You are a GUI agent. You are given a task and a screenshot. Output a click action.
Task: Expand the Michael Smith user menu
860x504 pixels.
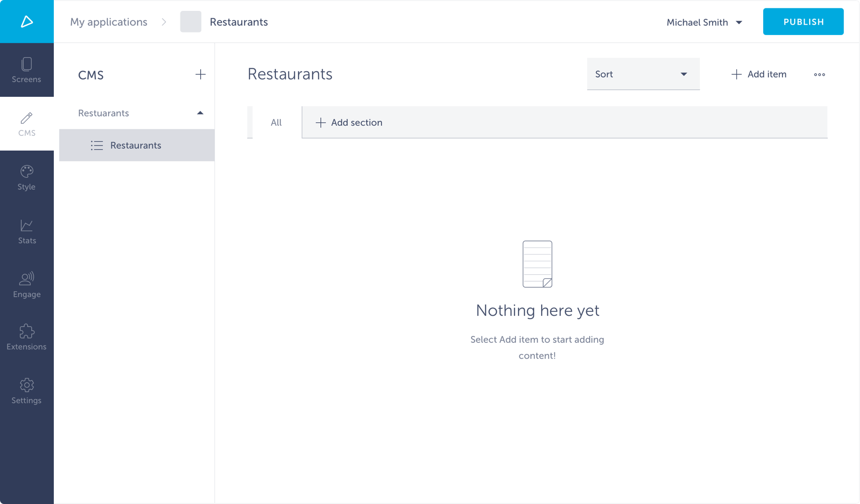704,22
